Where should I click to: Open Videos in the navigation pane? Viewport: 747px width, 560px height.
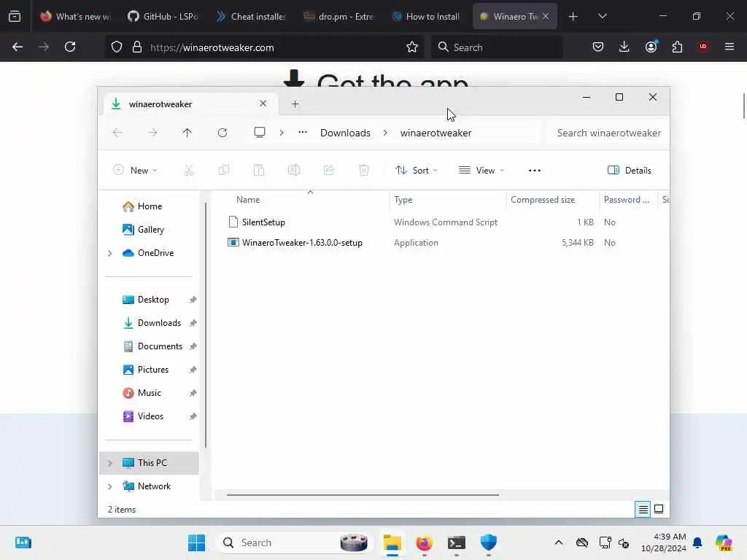[150, 416]
